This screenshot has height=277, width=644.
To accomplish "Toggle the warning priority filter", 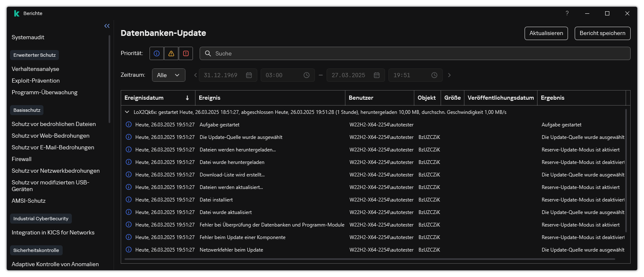I will point(171,53).
